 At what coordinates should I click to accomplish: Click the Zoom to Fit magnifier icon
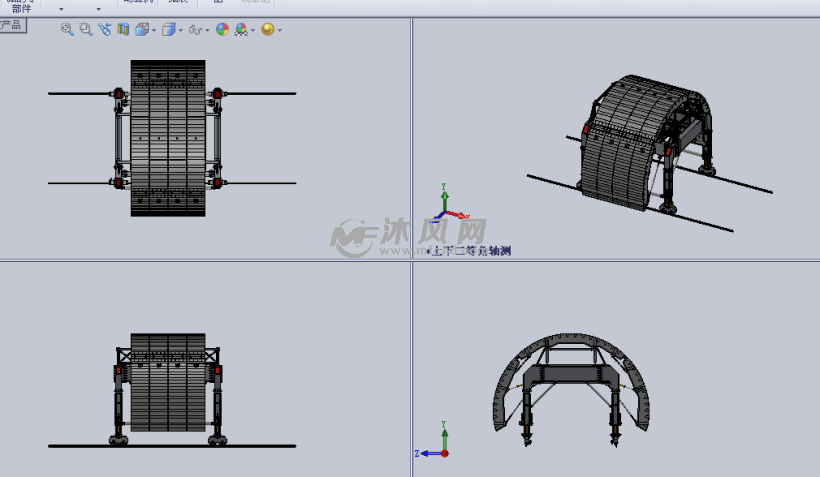click(67, 30)
